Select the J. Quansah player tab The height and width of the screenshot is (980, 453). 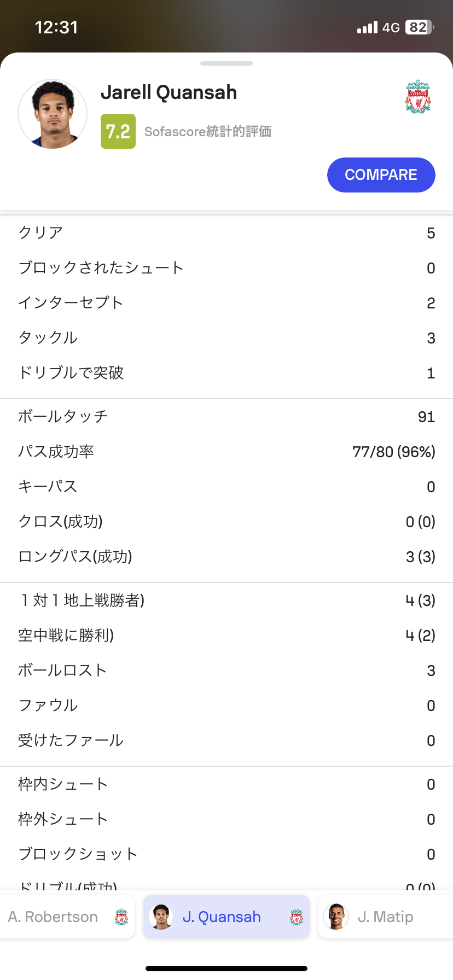click(x=222, y=917)
